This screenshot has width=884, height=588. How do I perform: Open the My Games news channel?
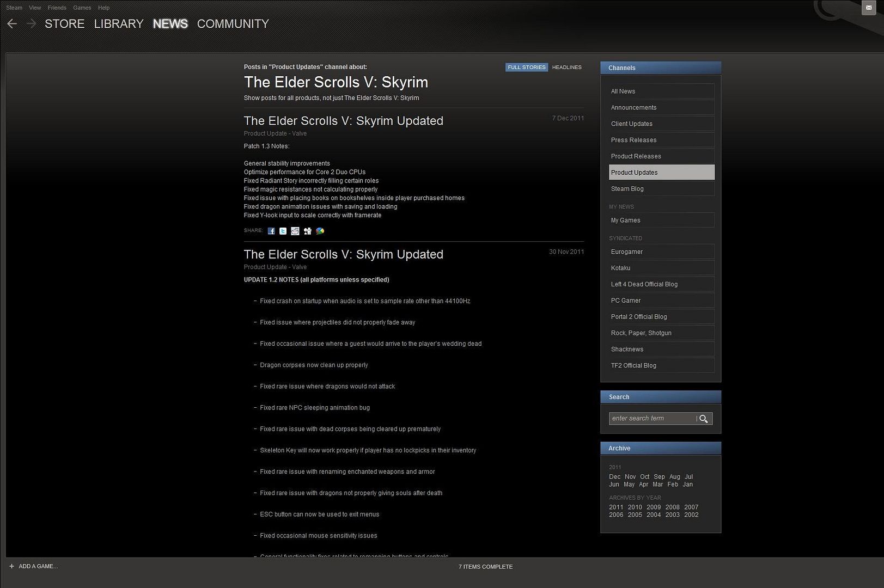(x=662, y=220)
